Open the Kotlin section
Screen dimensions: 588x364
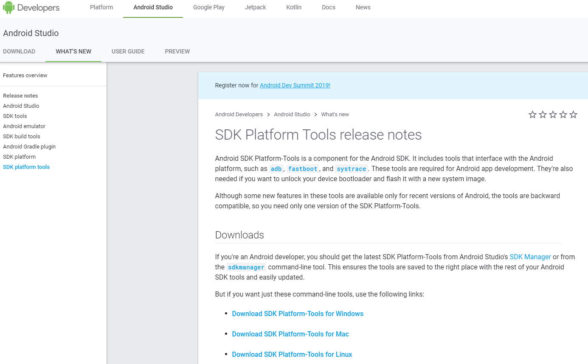294,7
